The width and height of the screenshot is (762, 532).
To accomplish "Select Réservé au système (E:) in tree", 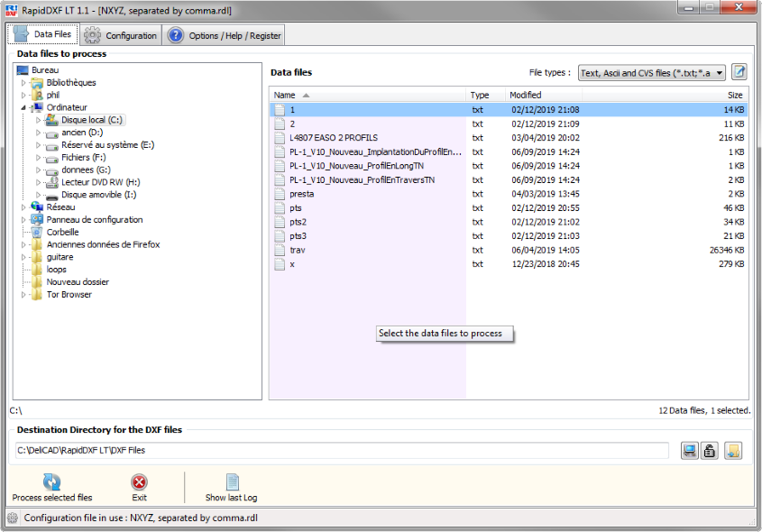I will (107, 145).
